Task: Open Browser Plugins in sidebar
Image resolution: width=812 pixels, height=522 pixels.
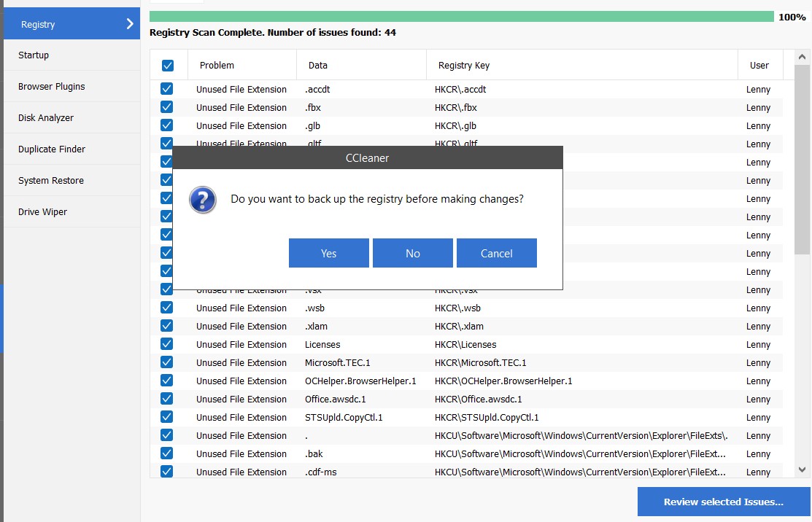Action: [x=72, y=87]
